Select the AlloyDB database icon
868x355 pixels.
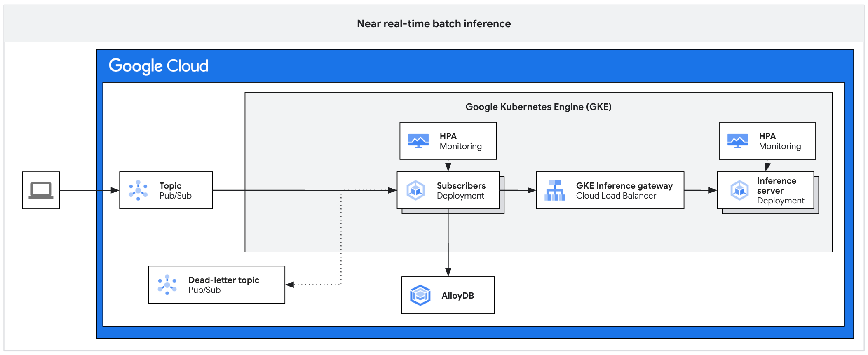point(420,295)
